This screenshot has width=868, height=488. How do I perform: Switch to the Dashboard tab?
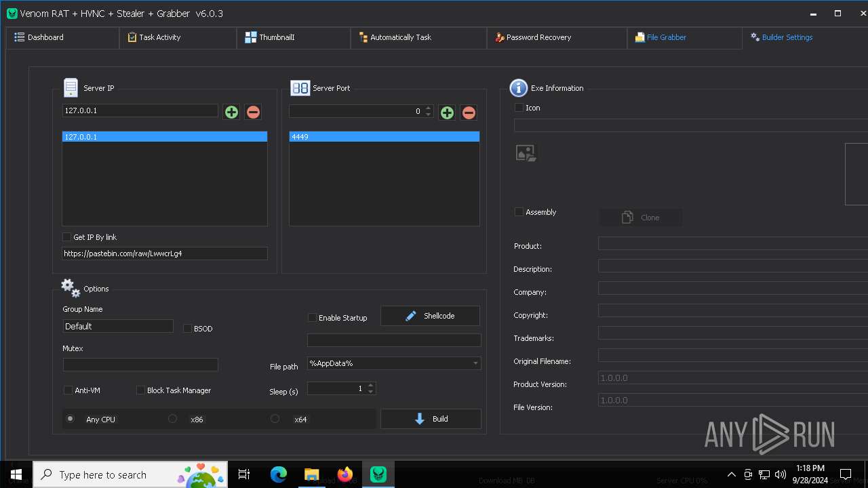[x=62, y=37]
